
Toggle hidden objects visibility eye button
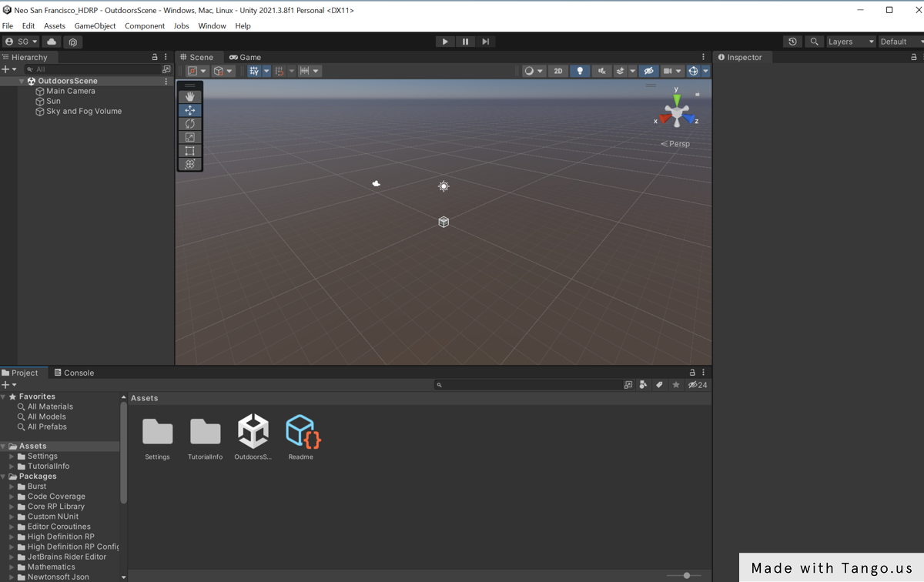click(x=649, y=71)
